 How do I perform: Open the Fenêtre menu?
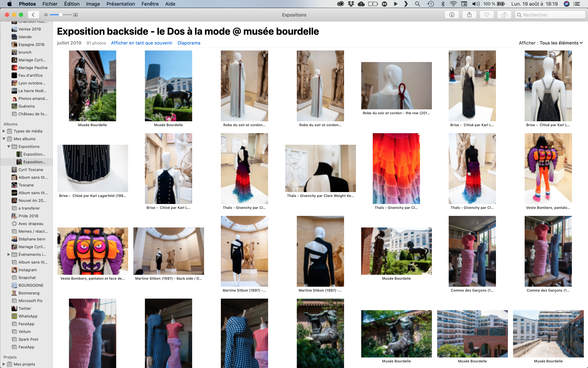[150, 4]
